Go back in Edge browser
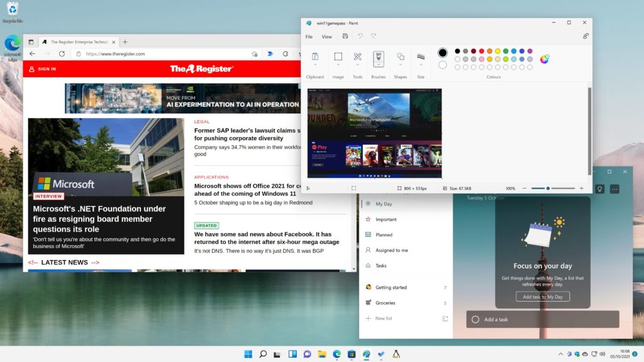This screenshot has width=644, height=362. coord(32,54)
